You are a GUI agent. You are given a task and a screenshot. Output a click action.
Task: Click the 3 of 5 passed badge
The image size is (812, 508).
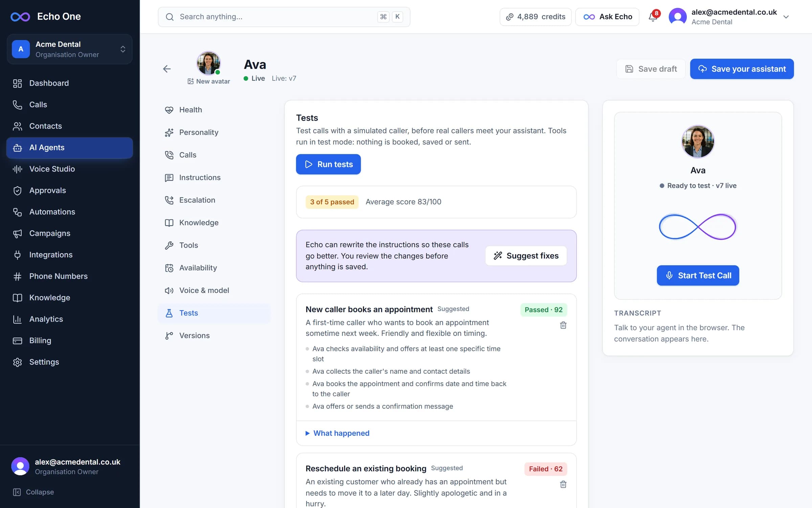click(x=332, y=202)
